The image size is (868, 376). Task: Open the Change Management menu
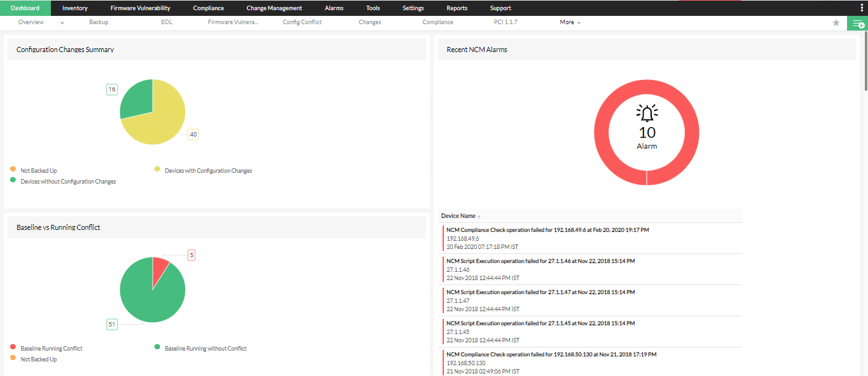pyautogui.click(x=274, y=8)
